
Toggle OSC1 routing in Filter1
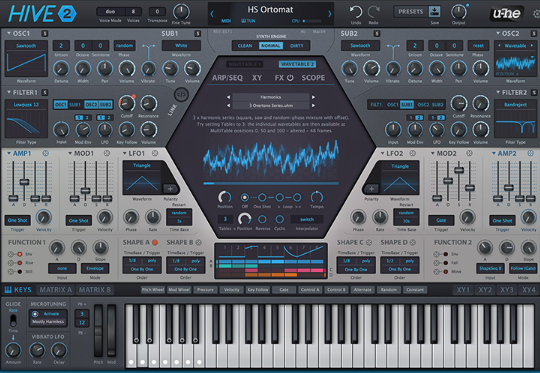(61, 105)
